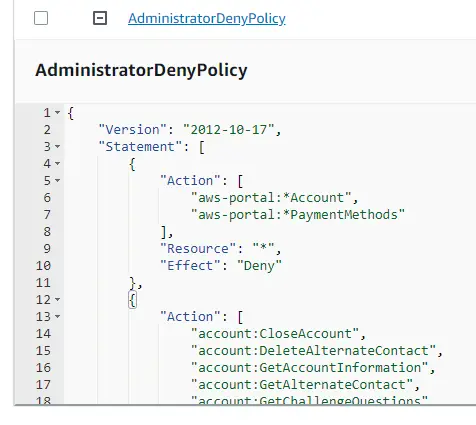Viewport: 476px width, 425px height.
Task: Click line number 2 in the gutter
Action: click(47, 130)
